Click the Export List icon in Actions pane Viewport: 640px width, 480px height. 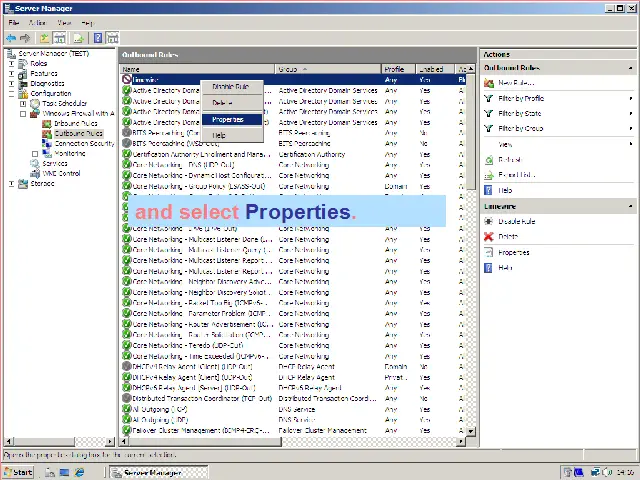point(489,176)
